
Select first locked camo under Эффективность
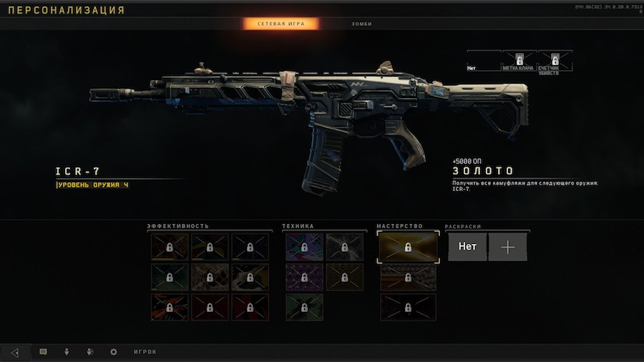tap(169, 247)
